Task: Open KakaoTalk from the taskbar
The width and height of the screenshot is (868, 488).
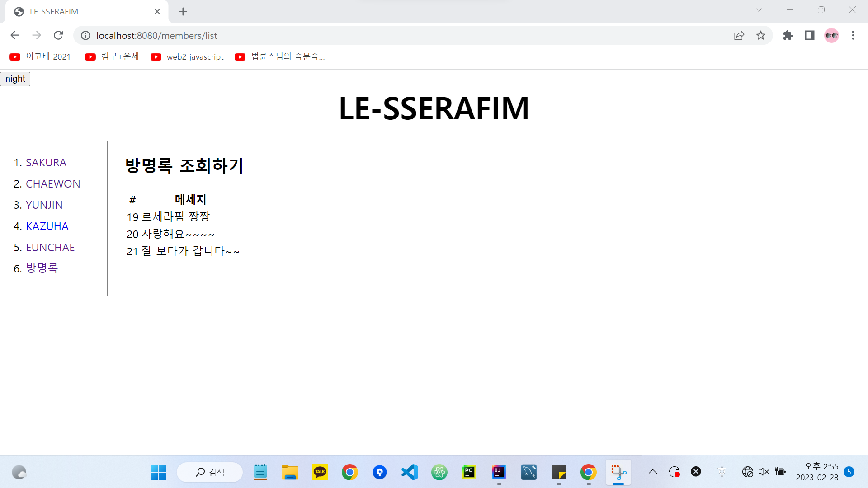Action: tap(320, 472)
